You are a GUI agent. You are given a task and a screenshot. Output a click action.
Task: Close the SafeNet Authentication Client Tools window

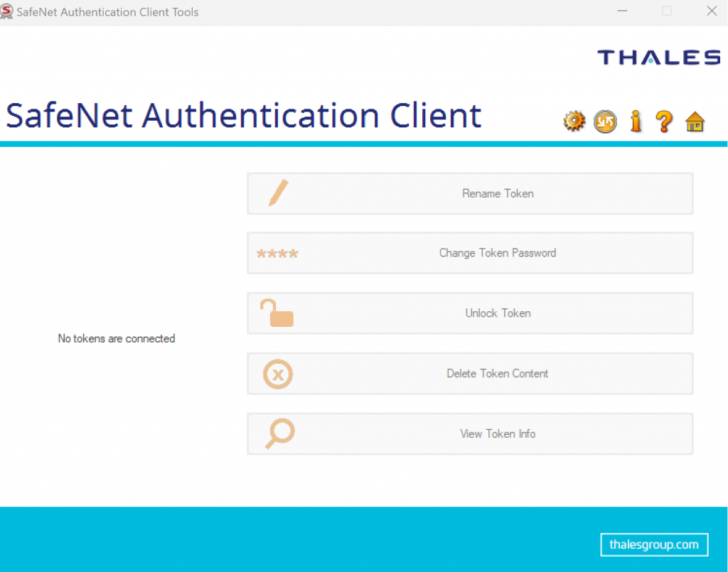pos(711,11)
